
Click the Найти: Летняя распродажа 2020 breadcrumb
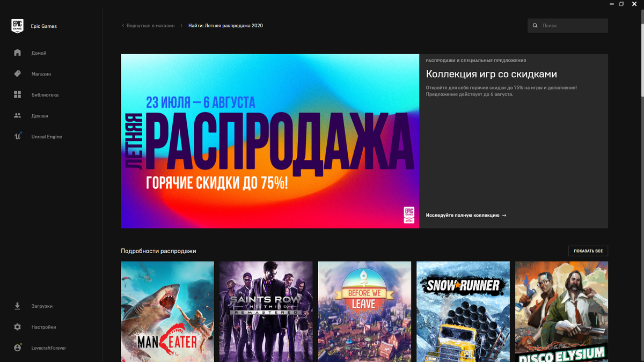click(x=225, y=25)
